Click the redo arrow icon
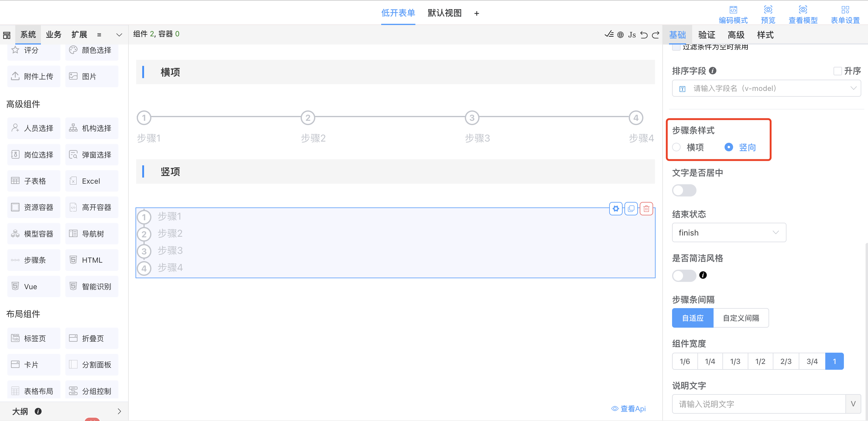Image resolution: width=868 pixels, height=421 pixels. (x=655, y=35)
